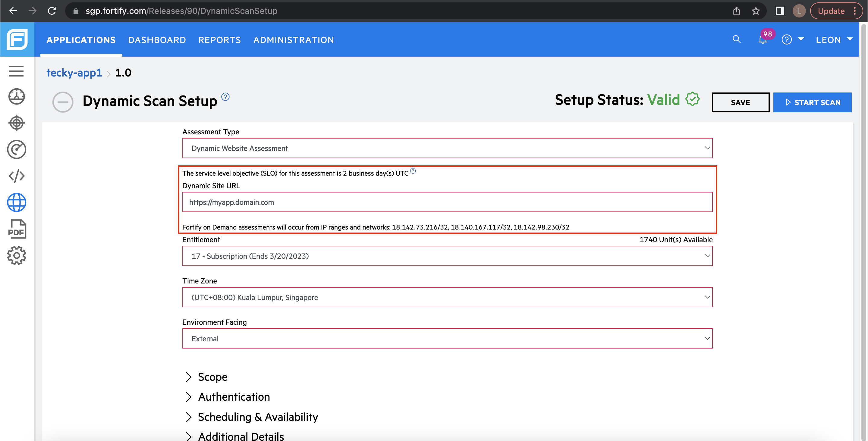Open the Entitlement subscription dropdown

(x=447, y=256)
